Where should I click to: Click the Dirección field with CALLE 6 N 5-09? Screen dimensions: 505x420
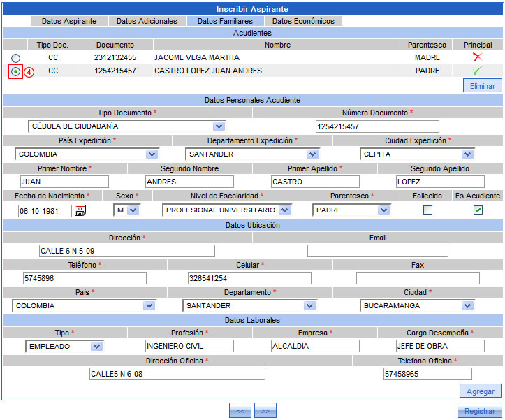click(127, 251)
